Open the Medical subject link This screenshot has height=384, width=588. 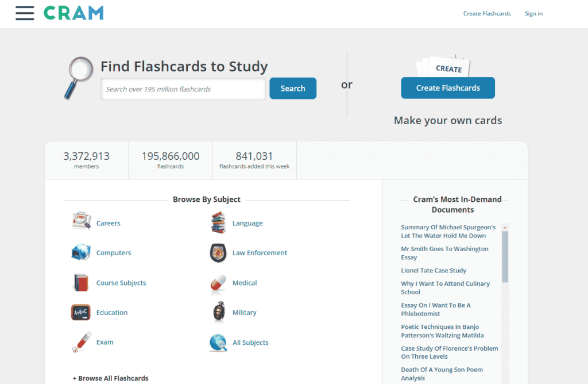coord(245,283)
